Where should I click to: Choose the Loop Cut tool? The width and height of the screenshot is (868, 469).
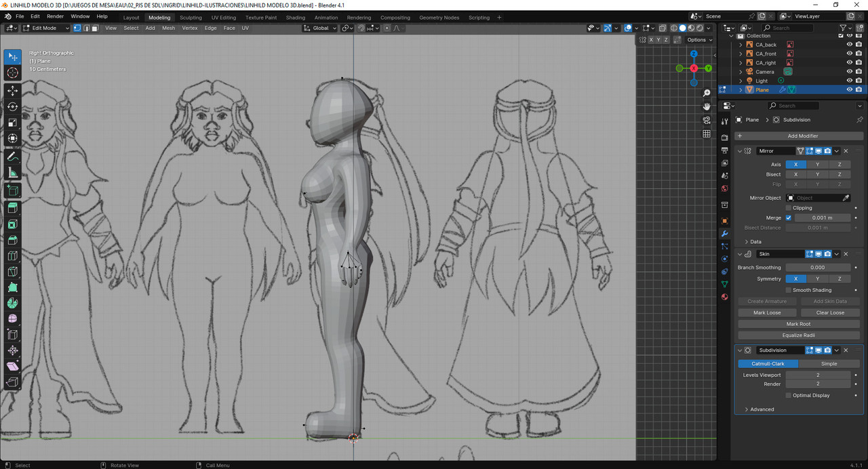[12, 256]
